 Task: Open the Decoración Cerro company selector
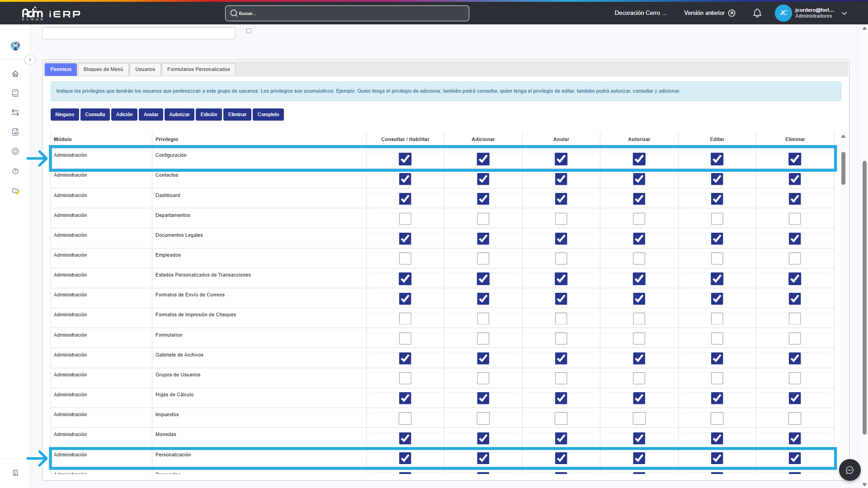click(x=640, y=13)
